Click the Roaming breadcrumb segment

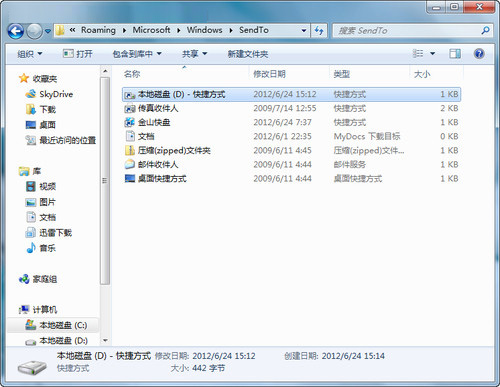point(98,30)
